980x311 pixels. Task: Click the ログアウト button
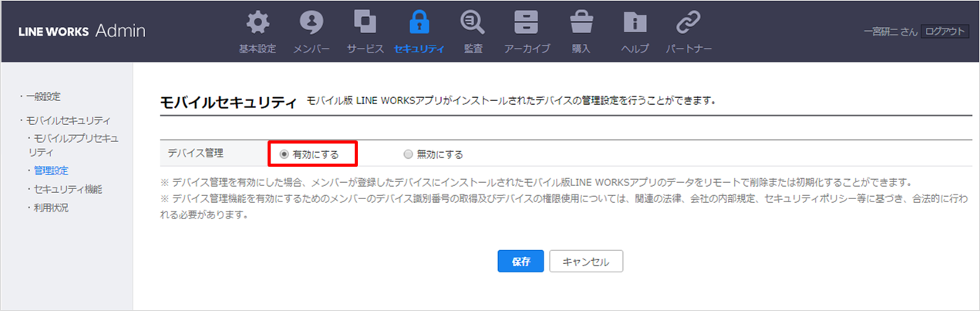click(x=945, y=32)
